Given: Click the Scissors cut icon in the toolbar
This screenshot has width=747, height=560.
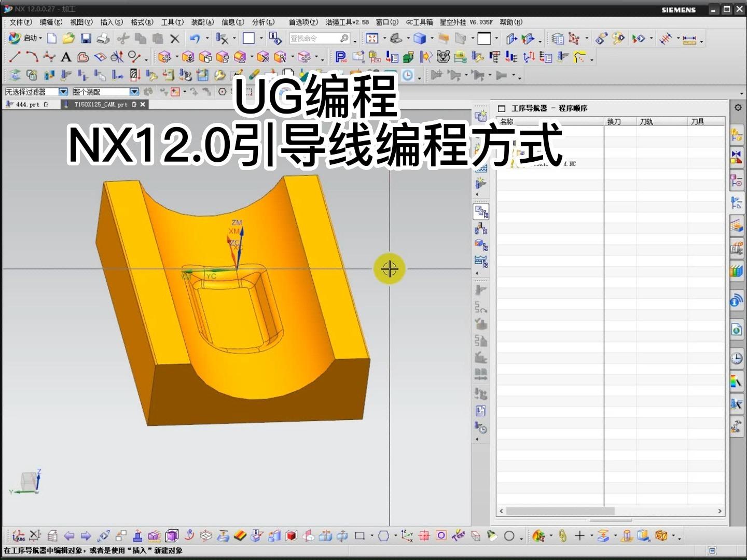Looking at the screenshot, I should (123, 38).
